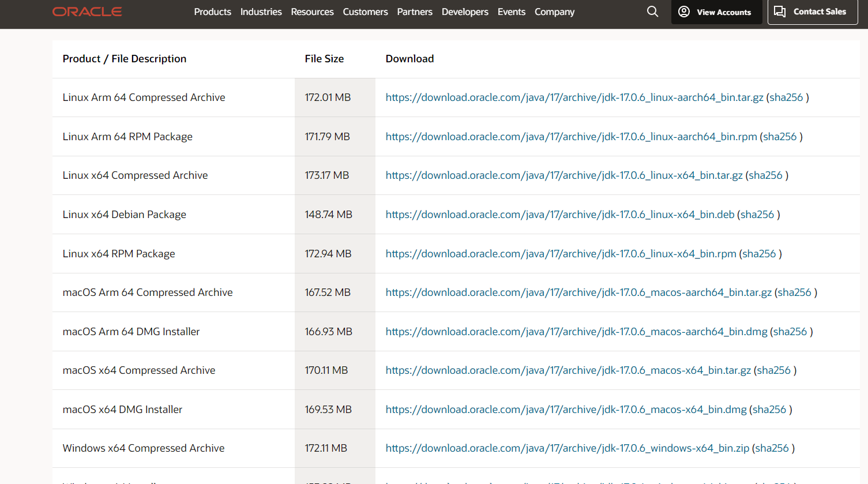Click the 'Download' column header

click(409, 59)
